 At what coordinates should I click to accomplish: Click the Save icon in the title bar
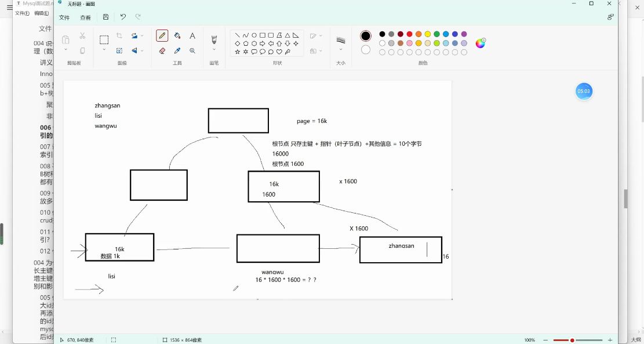click(105, 17)
